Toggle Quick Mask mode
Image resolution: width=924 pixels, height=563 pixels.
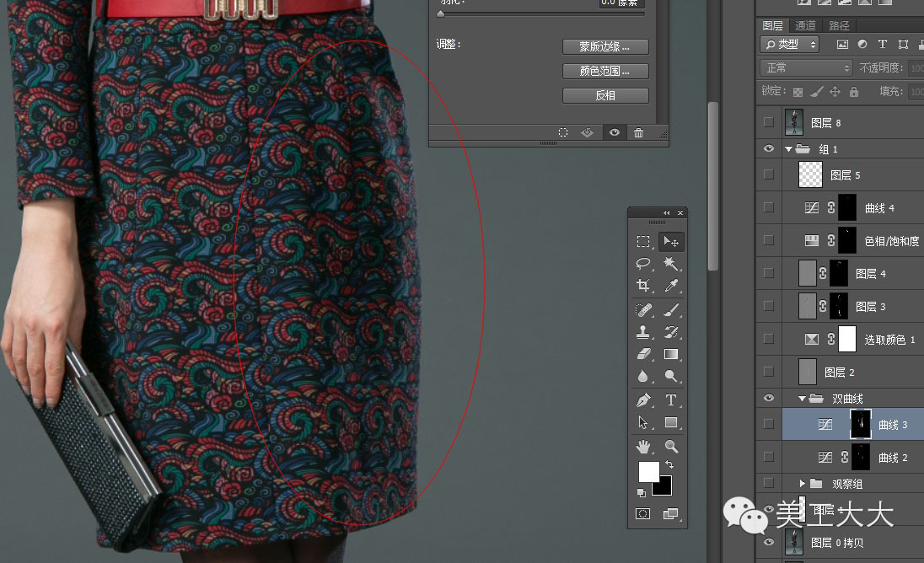643,514
